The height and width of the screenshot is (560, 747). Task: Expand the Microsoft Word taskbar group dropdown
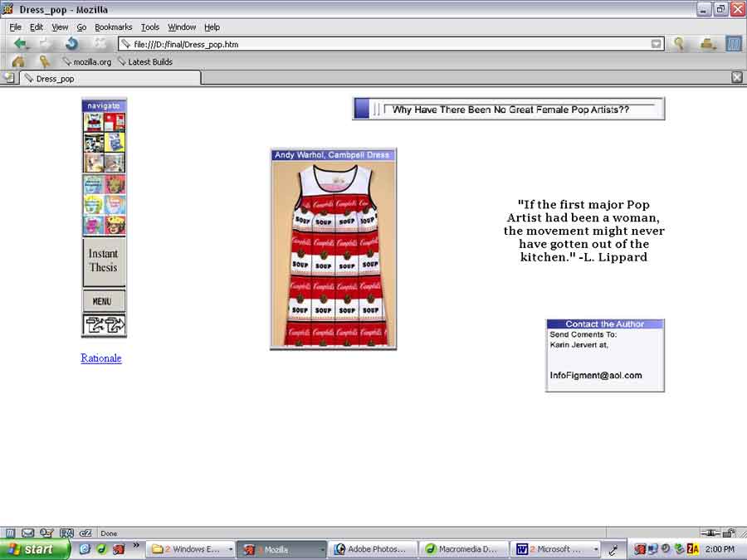coord(596,549)
